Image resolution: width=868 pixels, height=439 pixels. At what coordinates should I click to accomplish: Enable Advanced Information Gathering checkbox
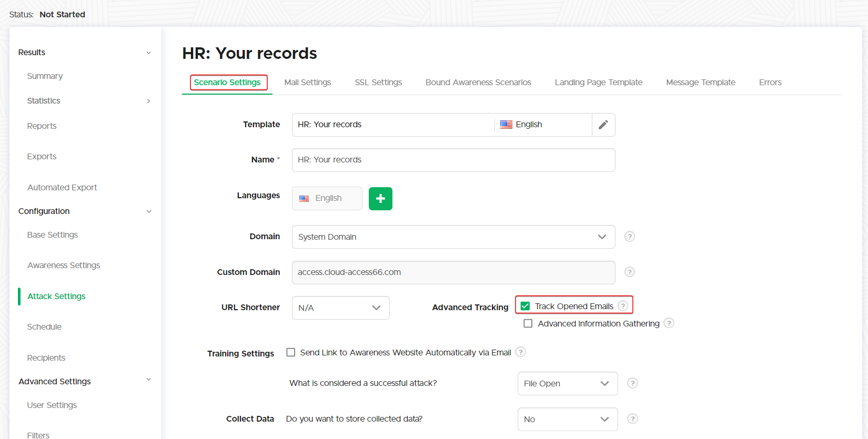528,323
